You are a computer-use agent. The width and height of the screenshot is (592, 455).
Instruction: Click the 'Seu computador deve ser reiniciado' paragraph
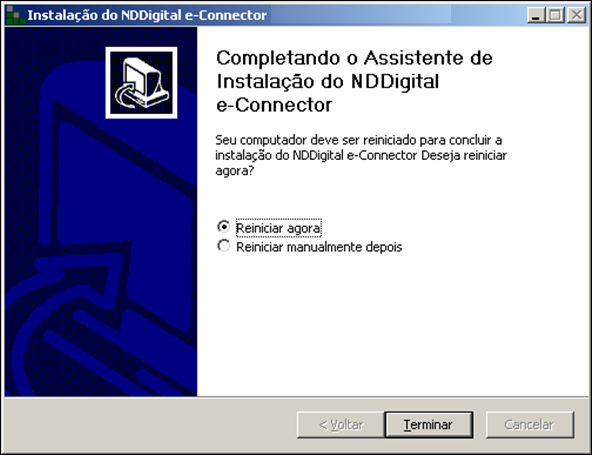(361, 155)
